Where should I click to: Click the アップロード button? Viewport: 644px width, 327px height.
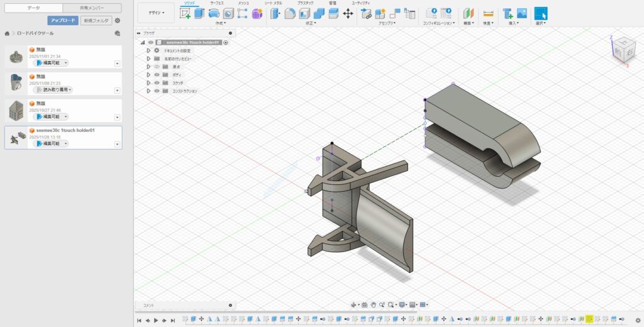(x=62, y=21)
